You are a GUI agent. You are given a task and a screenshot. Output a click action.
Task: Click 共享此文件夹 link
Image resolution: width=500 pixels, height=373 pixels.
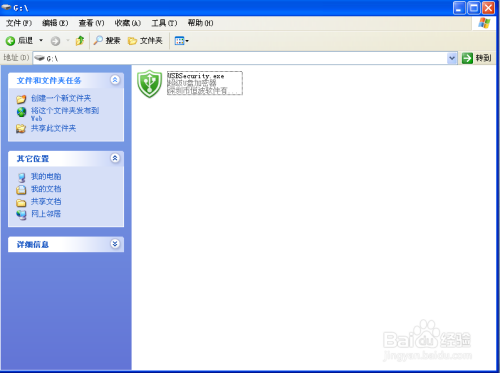(53, 128)
